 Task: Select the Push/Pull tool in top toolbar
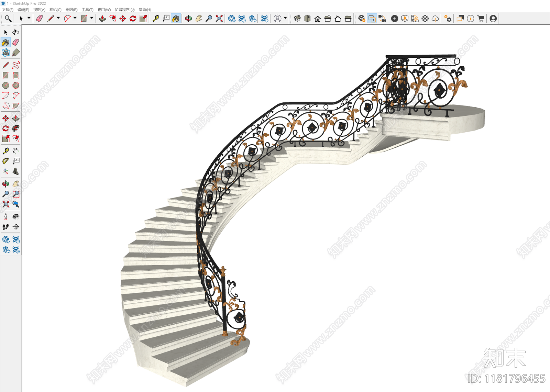point(102,19)
